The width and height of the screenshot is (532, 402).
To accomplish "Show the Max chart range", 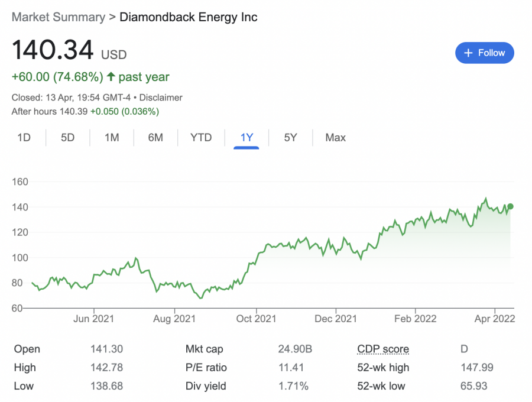I will pyautogui.click(x=336, y=137).
